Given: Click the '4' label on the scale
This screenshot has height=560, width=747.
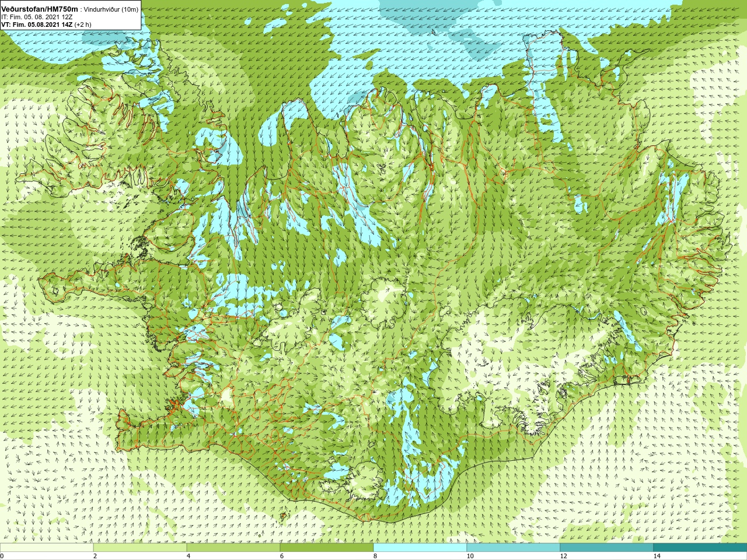Looking at the screenshot, I should click(x=189, y=556).
